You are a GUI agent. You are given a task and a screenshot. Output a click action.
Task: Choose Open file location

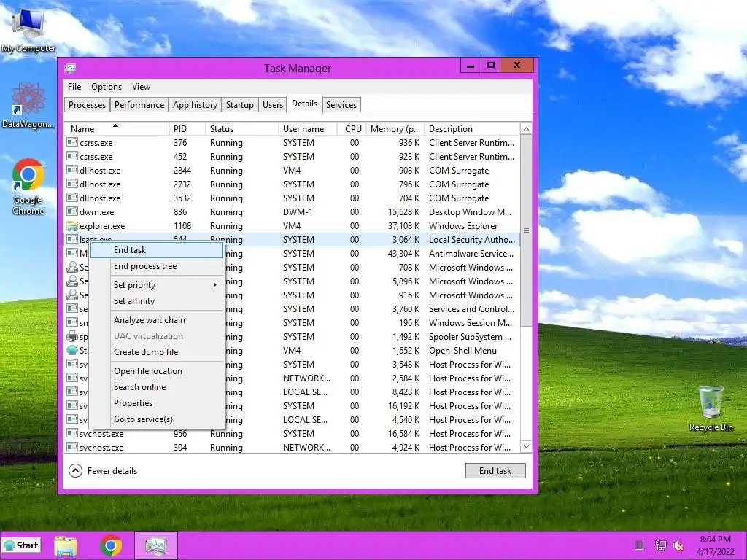click(x=157, y=371)
